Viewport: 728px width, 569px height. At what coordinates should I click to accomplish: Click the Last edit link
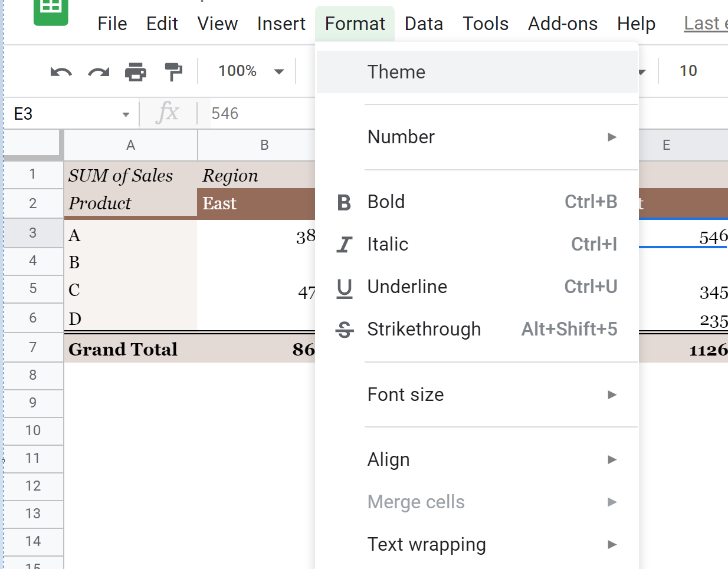pos(706,23)
